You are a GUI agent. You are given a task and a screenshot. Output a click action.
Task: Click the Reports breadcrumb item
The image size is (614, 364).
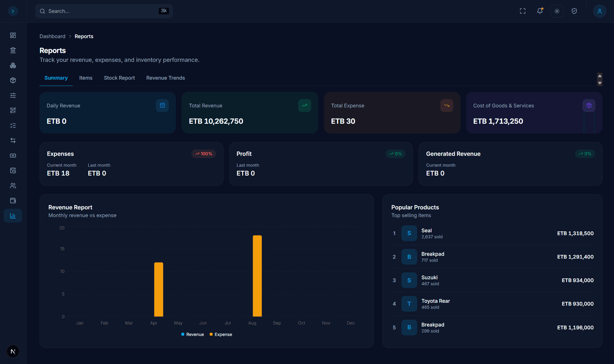pos(84,36)
